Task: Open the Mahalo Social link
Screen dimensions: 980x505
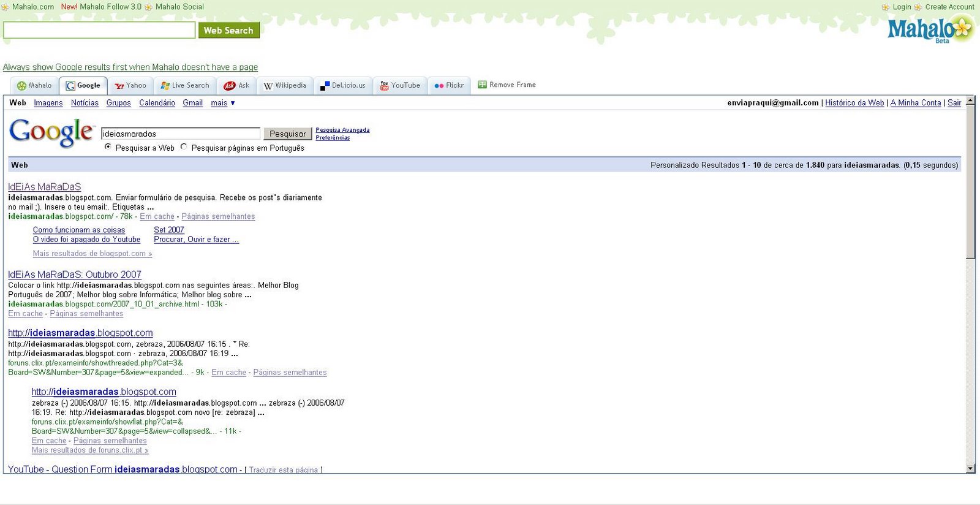Action: 179,7
